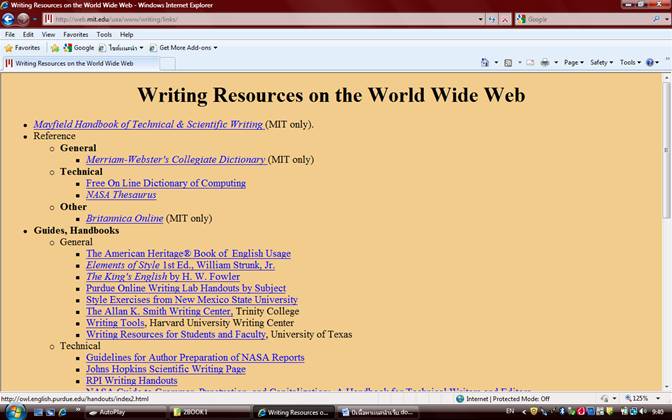Open Elements of Style by William Strunk link
The height and width of the screenshot is (420, 672).
180,265
